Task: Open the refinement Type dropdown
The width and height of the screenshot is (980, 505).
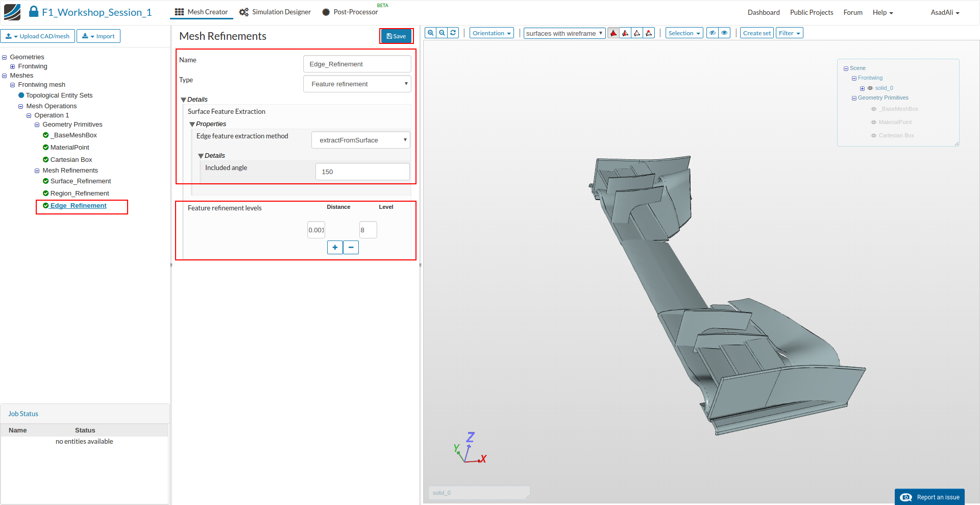Action: 357,84
